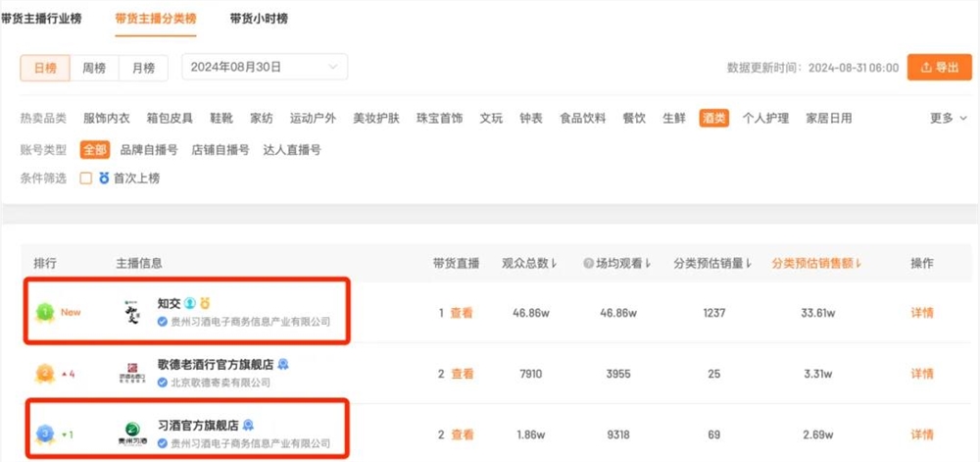Select the 文玩 category
This screenshot has height=462, width=980.
point(491,118)
